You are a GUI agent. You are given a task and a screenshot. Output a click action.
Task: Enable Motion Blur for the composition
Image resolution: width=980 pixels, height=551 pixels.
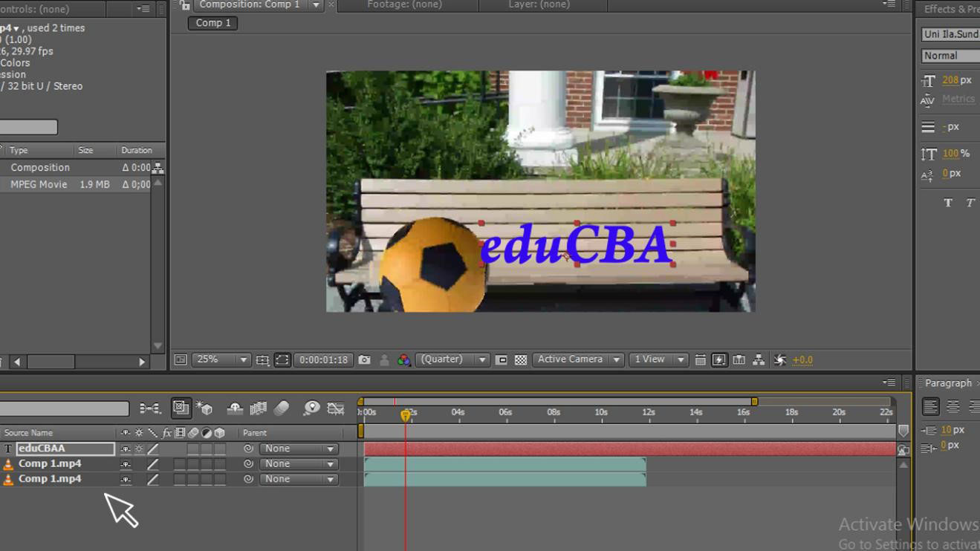pyautogui.click(x=282, y=408)
